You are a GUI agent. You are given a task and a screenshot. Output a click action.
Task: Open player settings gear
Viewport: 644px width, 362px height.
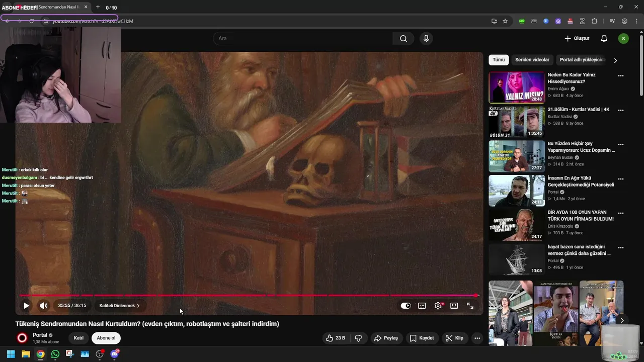(438, 306)
